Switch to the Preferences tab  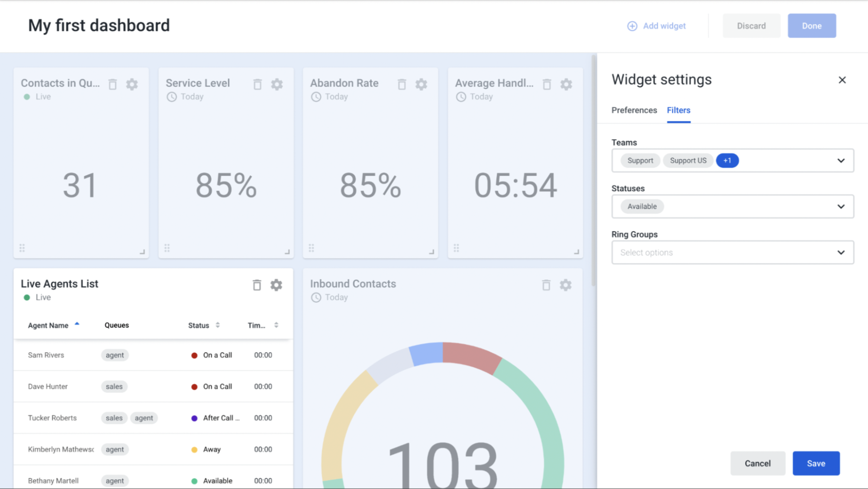(x=634, y=110)
